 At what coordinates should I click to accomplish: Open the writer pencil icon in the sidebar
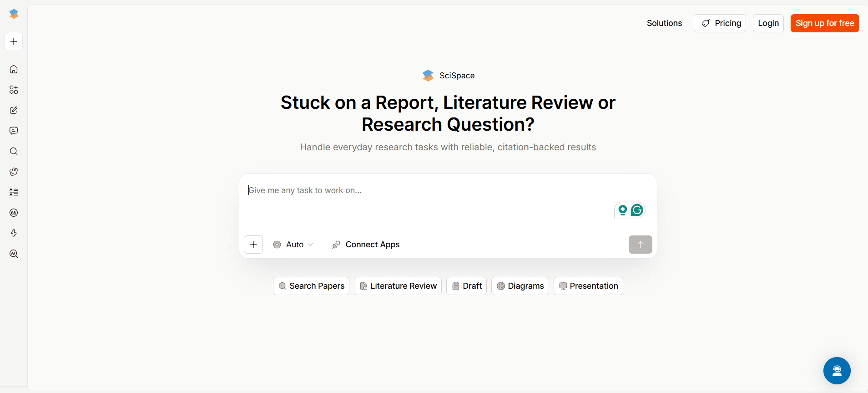(14, 110)
